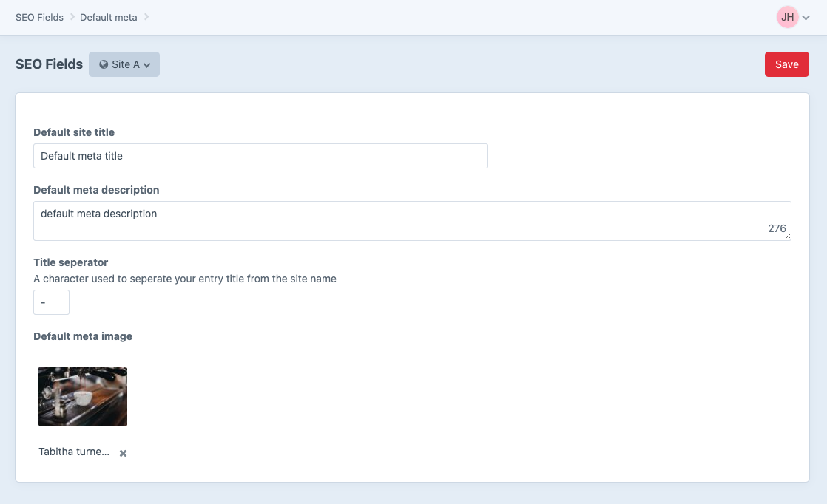Screen dimensions: 827x504
Task: Click the Tabitha turne... asset filename
Action: (74, 452)
